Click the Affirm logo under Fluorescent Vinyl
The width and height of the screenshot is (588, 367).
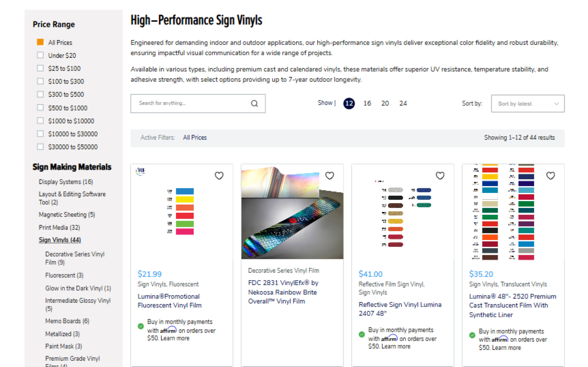(x=168, y=330)
